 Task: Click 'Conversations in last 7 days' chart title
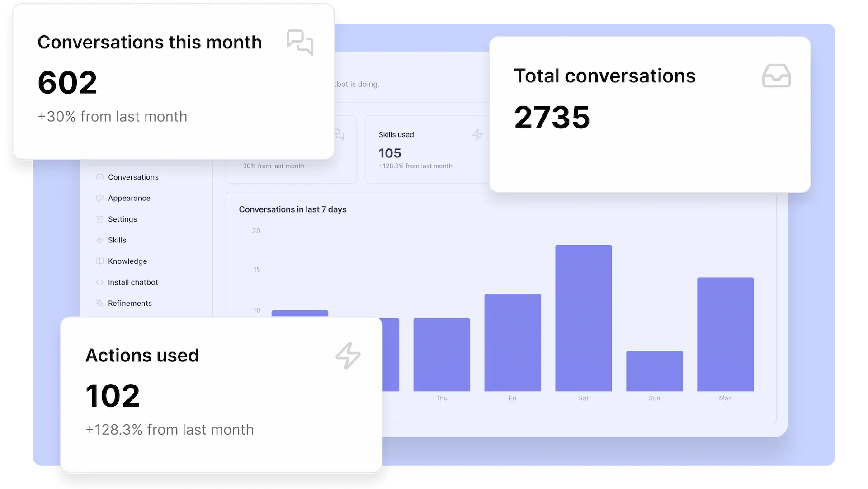point(292,209)
